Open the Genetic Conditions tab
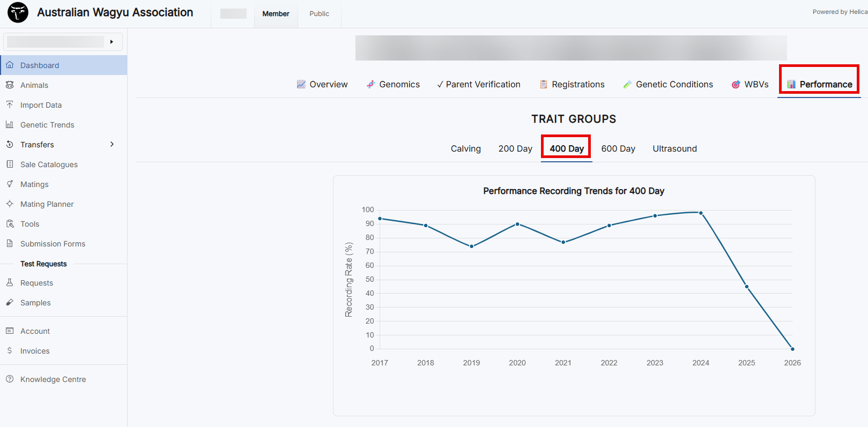 668,85
